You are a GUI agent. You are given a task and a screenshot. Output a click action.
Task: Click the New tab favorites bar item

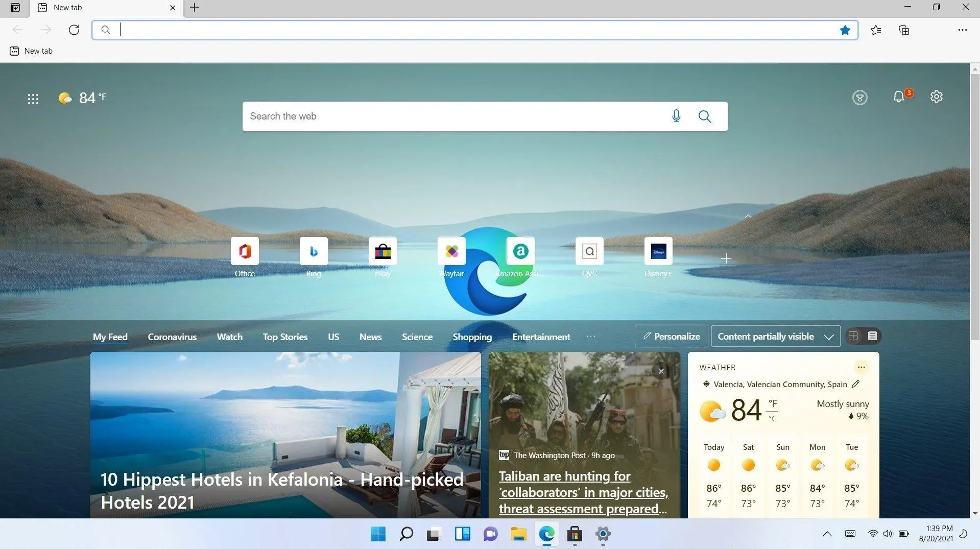[x=31, y=51]
